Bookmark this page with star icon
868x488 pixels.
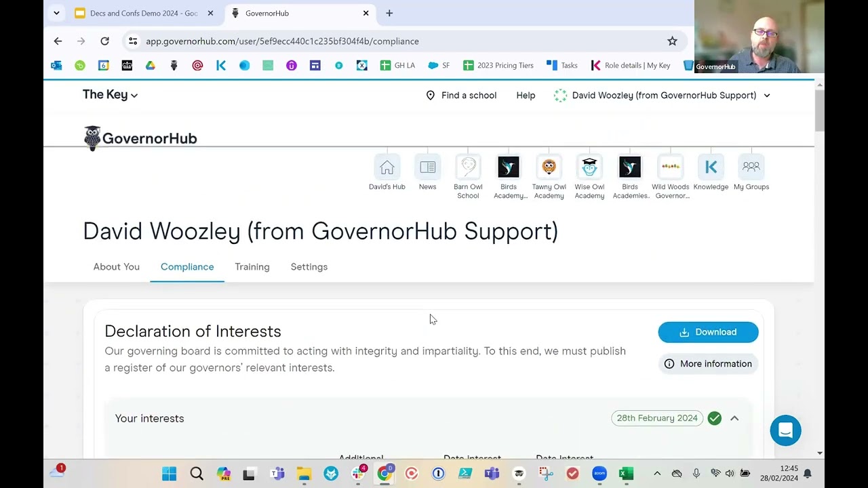672,41
